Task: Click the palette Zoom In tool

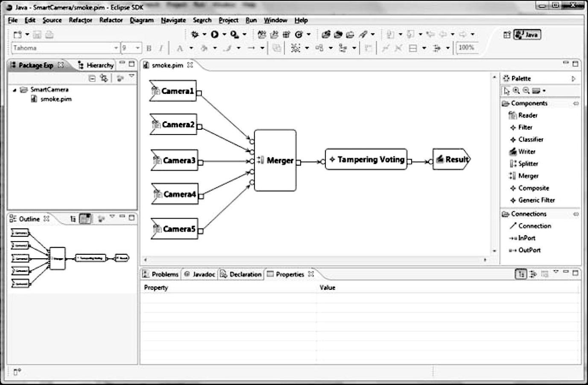Action: click(516, 90)
